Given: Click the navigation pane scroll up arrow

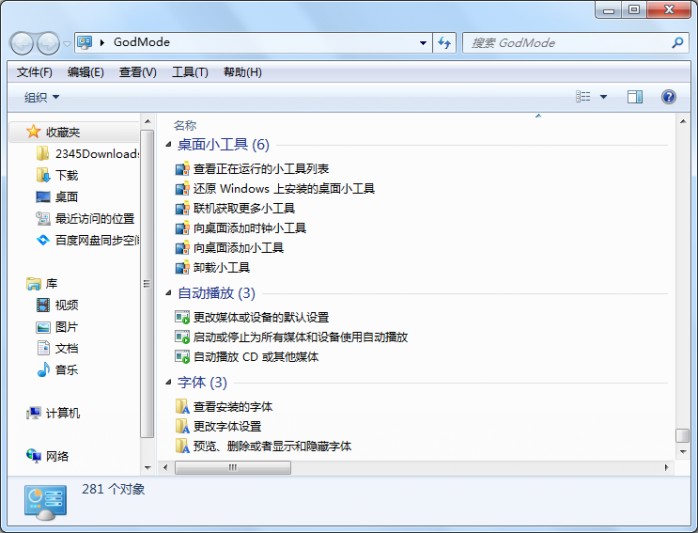Looking at the screenshot, I should (147, 121).
